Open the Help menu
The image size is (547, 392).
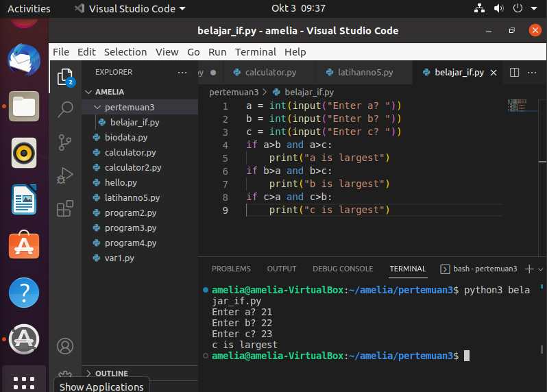295,52
